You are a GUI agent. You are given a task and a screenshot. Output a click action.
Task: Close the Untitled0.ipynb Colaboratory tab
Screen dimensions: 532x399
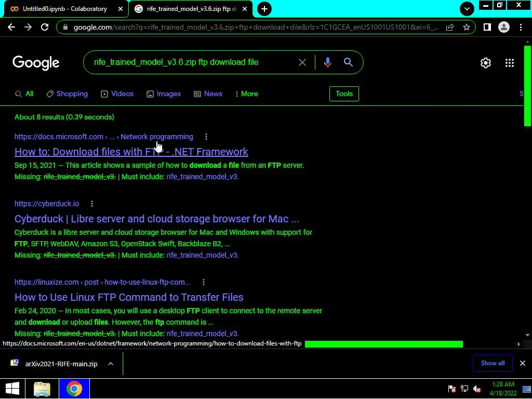pos(120,9)
